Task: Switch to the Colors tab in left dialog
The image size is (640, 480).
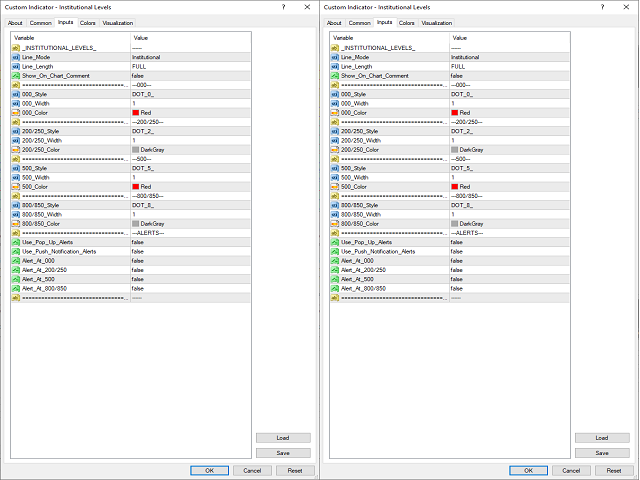Action: 88,22
